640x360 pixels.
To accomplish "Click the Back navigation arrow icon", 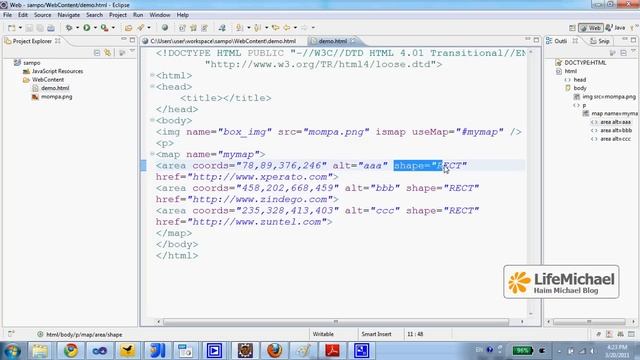I will tap(287, 28).
